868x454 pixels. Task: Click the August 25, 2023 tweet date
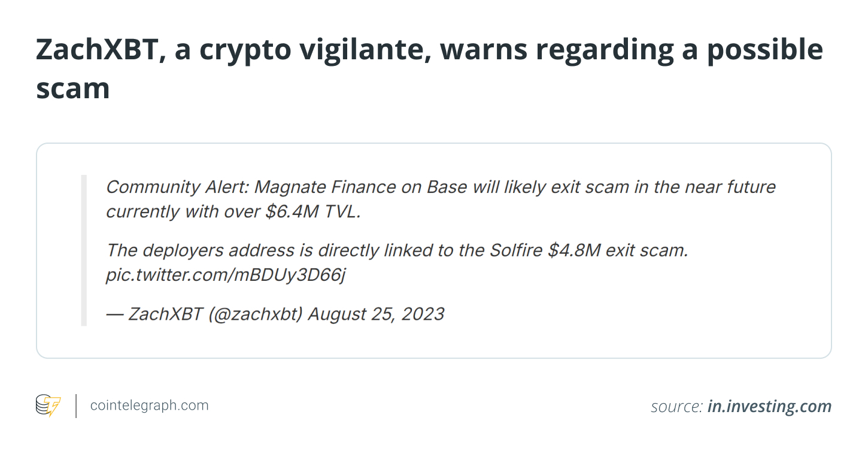[376, 314]
